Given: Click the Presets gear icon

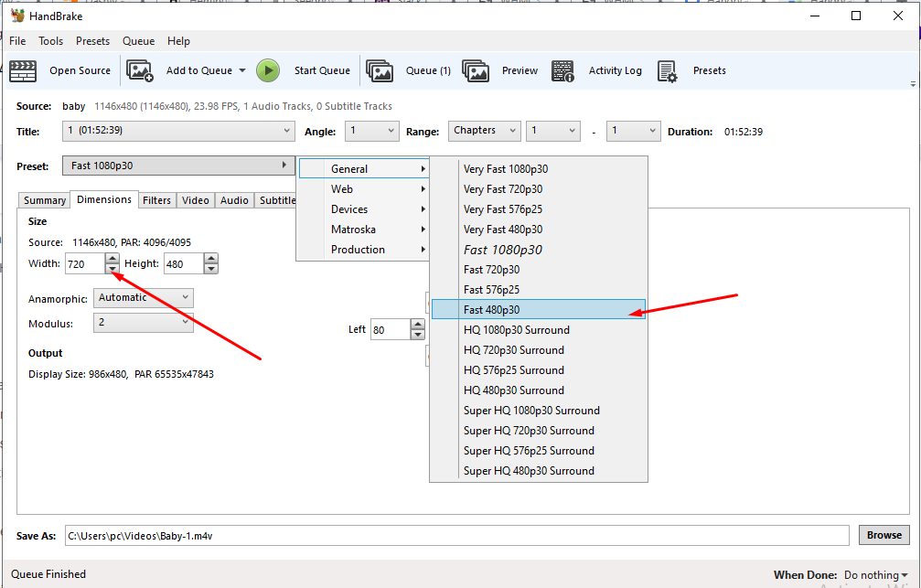Looking at the screenshot, I should tap(668, 71).
